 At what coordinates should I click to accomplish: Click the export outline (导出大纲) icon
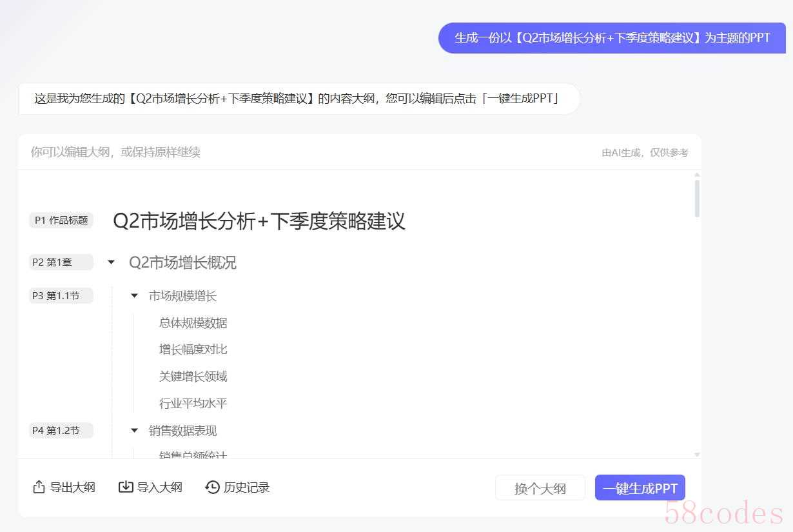[39, 487]
